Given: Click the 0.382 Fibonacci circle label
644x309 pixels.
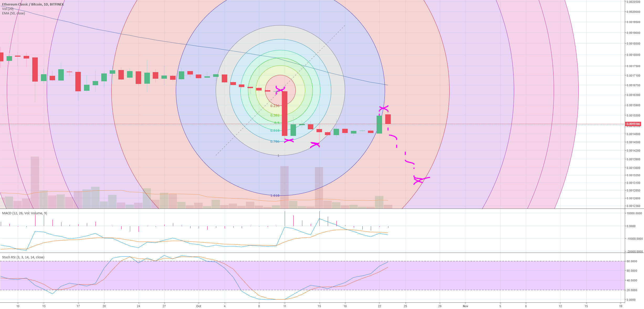Looking at the screenshot, I should pos(275,115).
